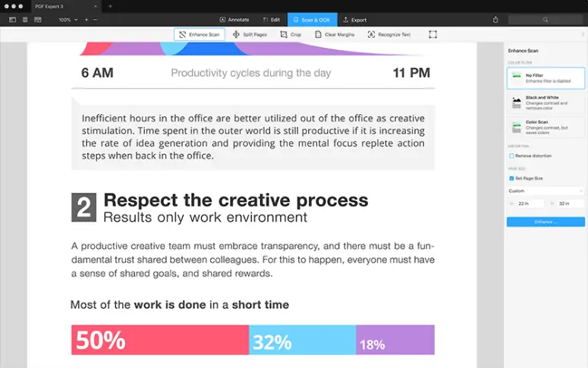Select the Enhance Scan tool
Image resolution: width=588 pixels, height=368 pixels.
pos(200,34)
